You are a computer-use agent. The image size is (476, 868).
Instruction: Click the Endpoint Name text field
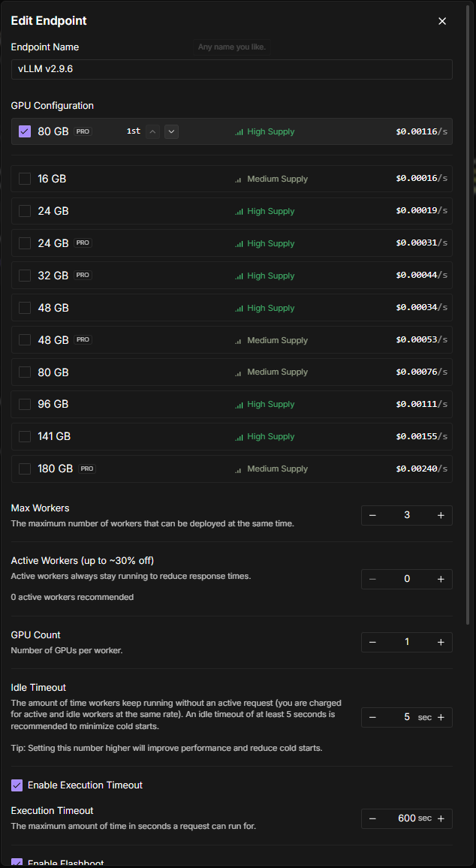(231, 69)
